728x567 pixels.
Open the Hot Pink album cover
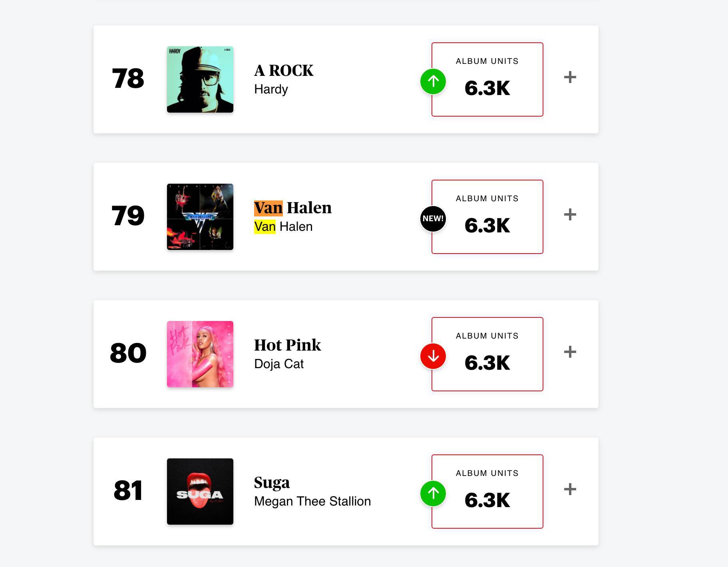click(200, 354)
